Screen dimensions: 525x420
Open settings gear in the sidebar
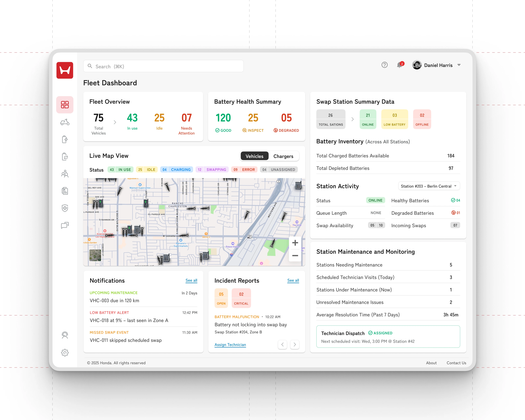[x=65, y=353]
